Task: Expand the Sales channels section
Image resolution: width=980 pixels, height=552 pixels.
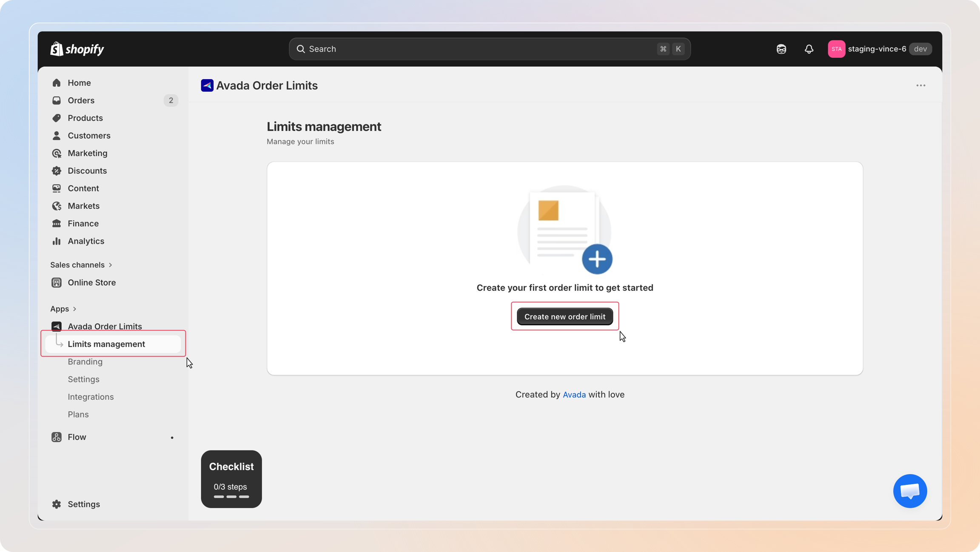Action: coord(81,265)
